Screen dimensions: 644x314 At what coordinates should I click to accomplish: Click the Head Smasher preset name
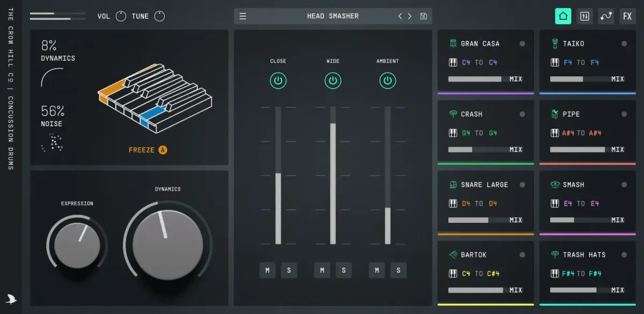(x=333, y=16)
